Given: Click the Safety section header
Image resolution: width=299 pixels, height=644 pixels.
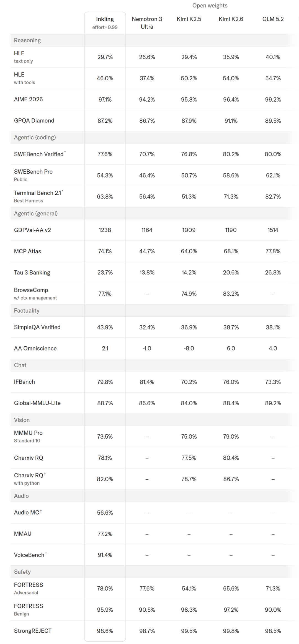Looking at the screenshot, I should pyautogui.click(x=22, y=572).
